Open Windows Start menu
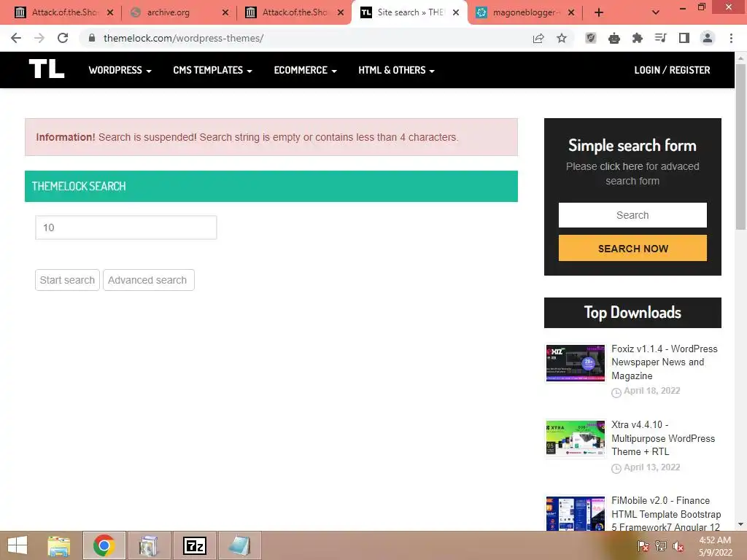747x560 pixels. coord(18,545)
